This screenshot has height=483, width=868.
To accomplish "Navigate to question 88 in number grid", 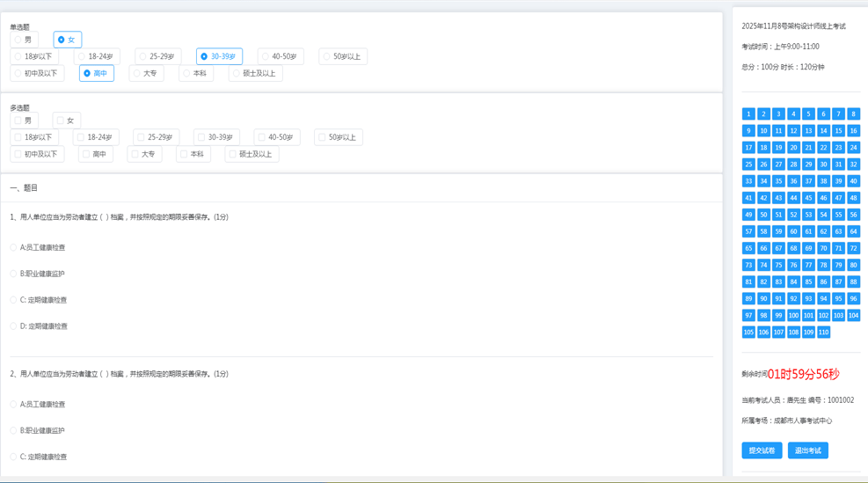I will click(853, 282).
